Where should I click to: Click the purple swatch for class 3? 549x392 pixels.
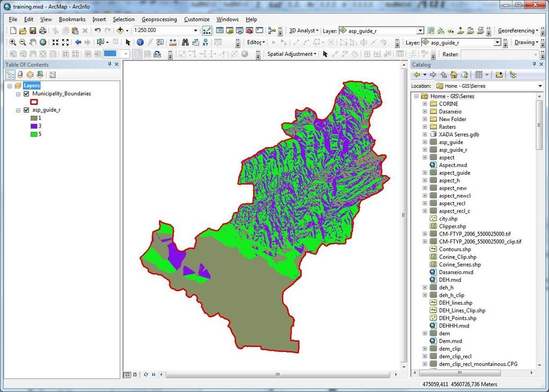34,126
